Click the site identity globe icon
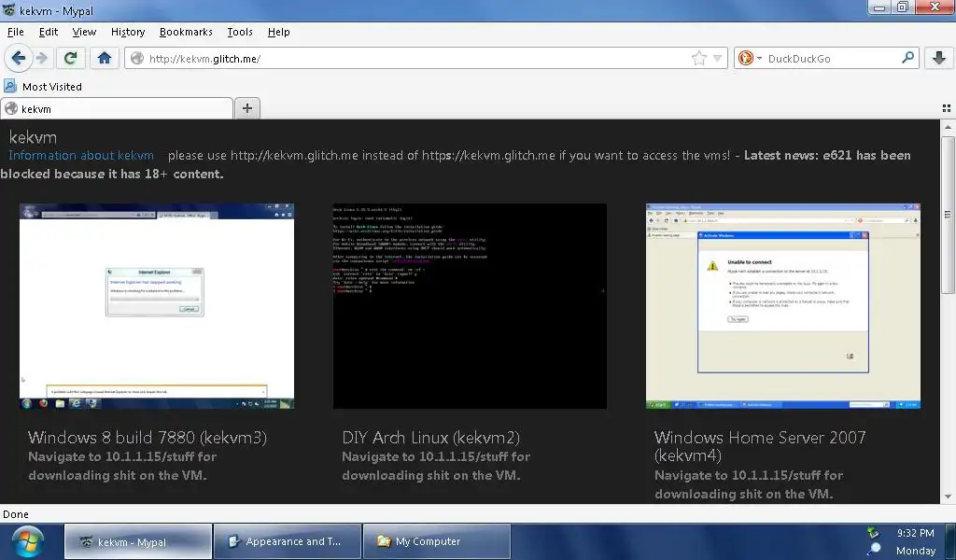 tap(137, 59)
